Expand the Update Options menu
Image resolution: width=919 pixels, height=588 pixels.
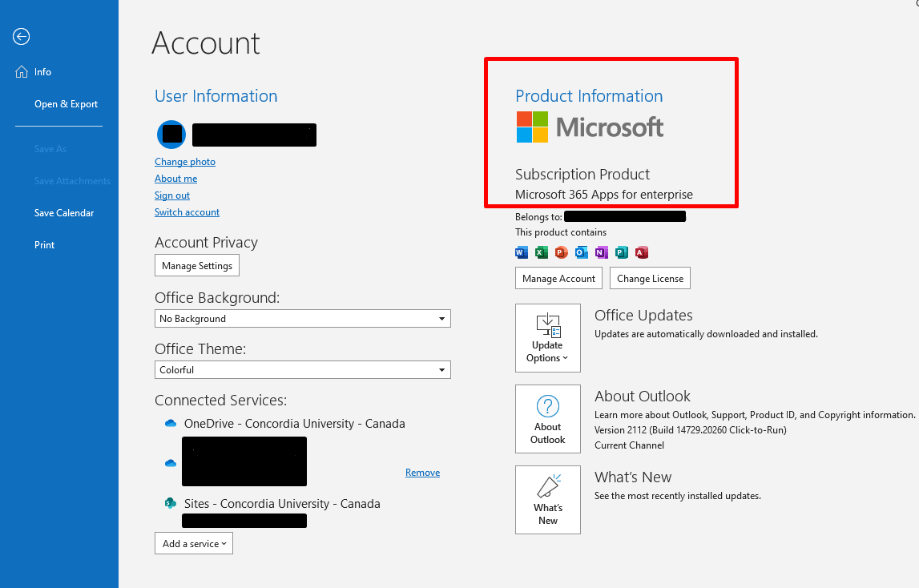pos(548,338)
